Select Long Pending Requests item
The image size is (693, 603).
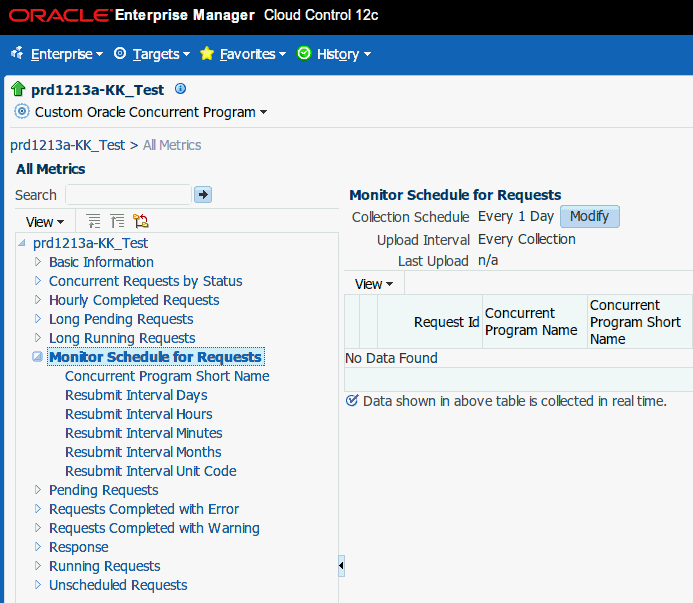click(121, 319)
